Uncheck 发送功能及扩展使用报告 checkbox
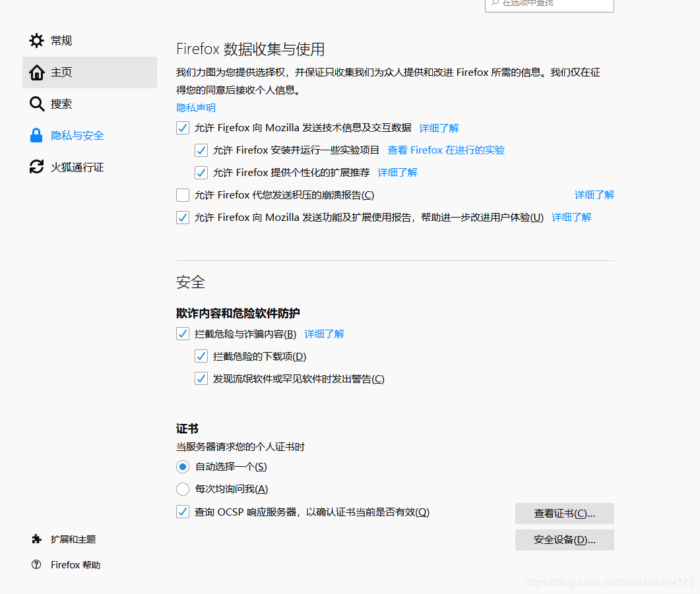The height and width of the screenshot is (594, 700). tap(183, 217)
